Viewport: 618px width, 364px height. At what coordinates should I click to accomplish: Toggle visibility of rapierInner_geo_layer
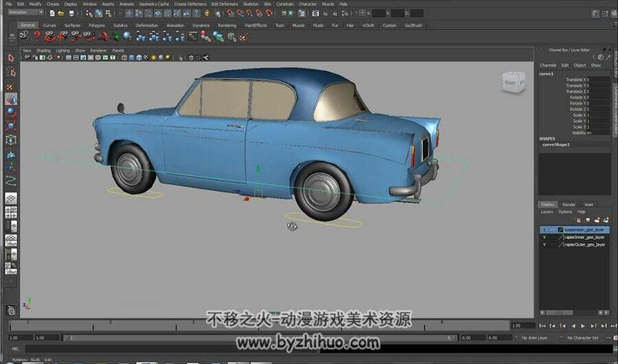pos(545,237)
